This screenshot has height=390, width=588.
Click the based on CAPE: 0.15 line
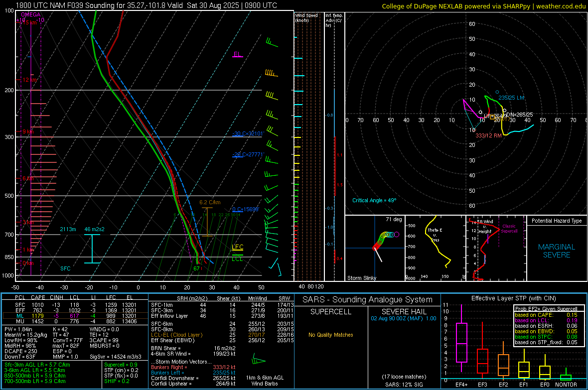click(546, 315)
